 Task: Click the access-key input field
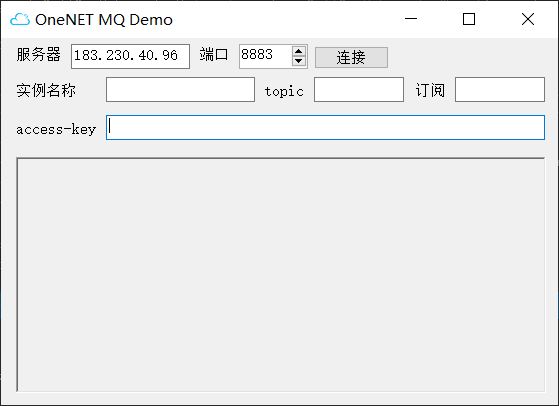[325, 127]
